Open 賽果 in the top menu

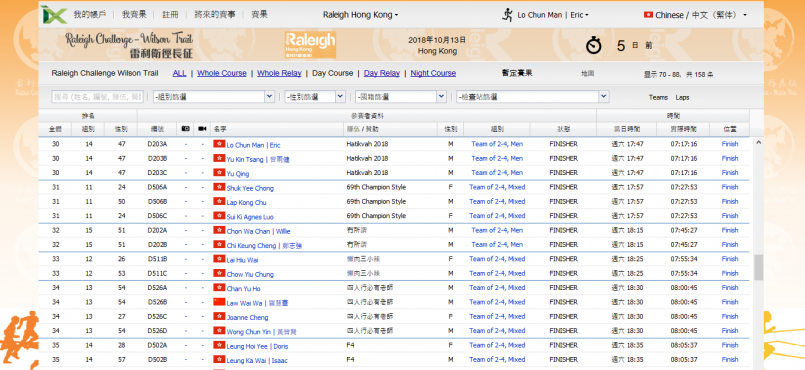(259, 14)
